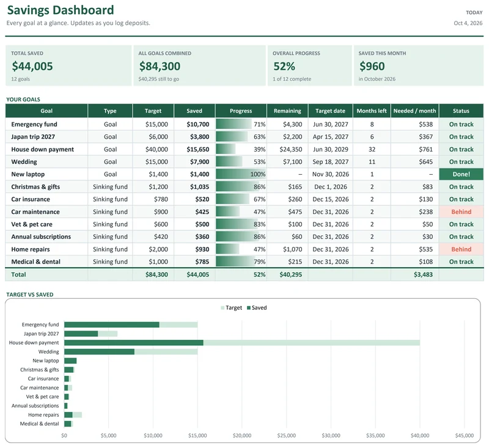The image size is (489, 448).
Task: Click the Done! status for New laptop
Action: [461, 174]
